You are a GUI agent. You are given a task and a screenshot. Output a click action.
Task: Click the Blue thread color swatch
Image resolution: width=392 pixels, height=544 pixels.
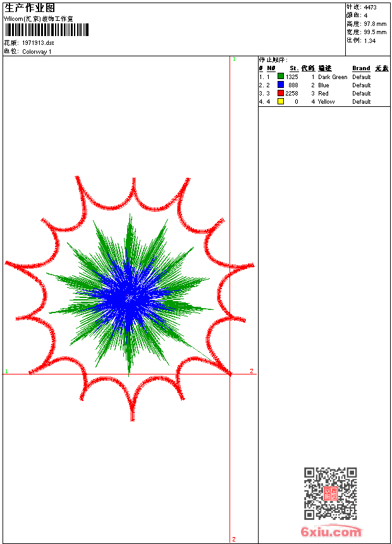[281, 85]
